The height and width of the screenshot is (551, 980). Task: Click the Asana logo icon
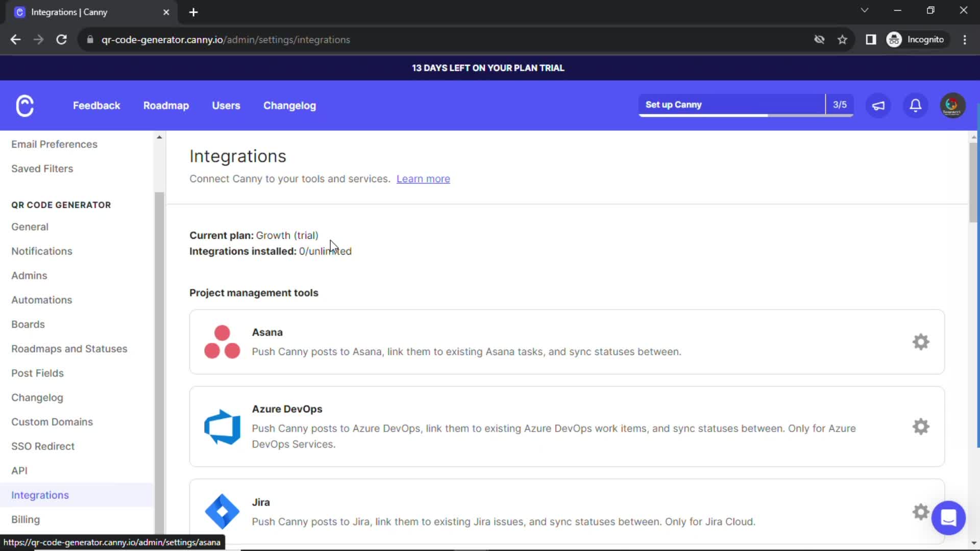pyautogui.click(x=222, y=342)
